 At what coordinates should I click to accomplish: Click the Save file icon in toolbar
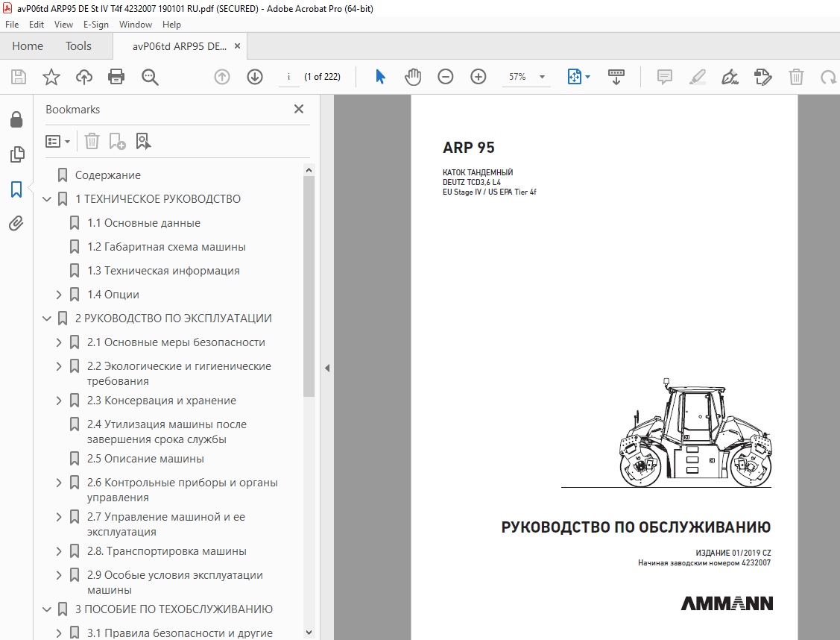click(19, 77)
